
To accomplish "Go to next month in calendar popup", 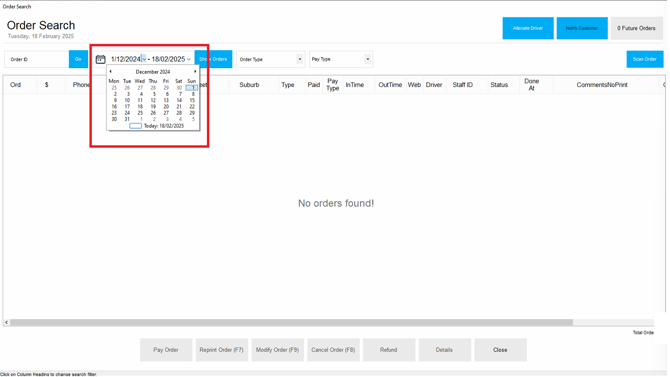I will (195, 72).
